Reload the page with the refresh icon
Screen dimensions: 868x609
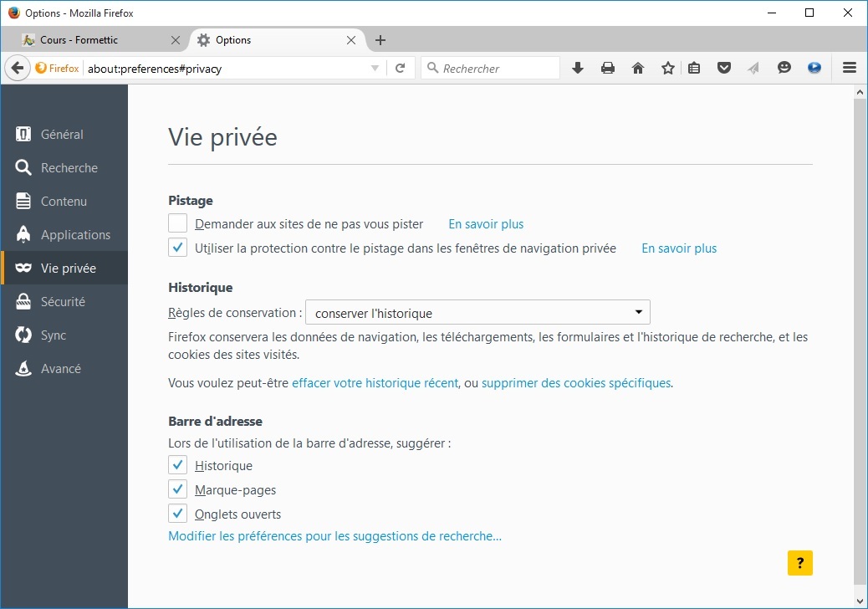(x=401, y=68)
